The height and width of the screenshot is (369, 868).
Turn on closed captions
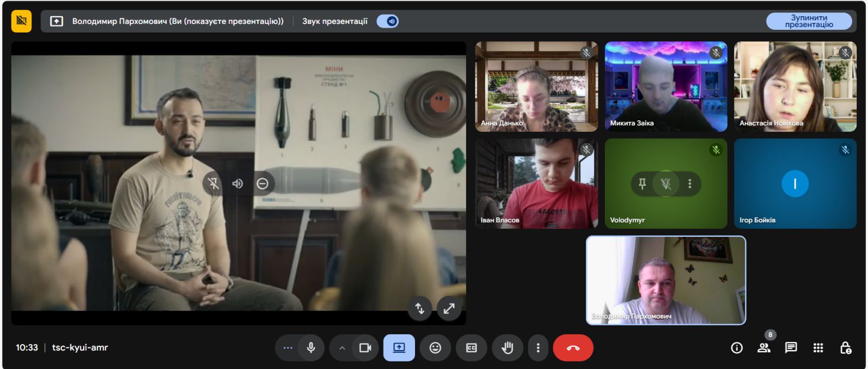coord(471,348)
